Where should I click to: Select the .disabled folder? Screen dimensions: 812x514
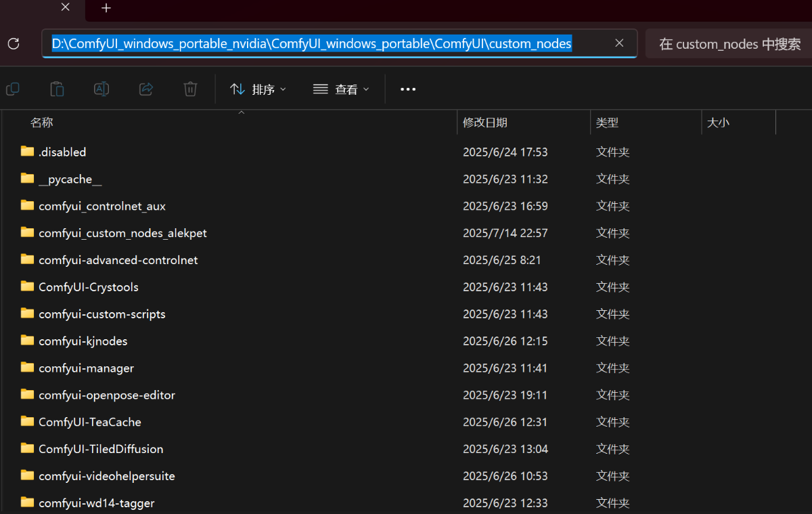click(62, 152)
